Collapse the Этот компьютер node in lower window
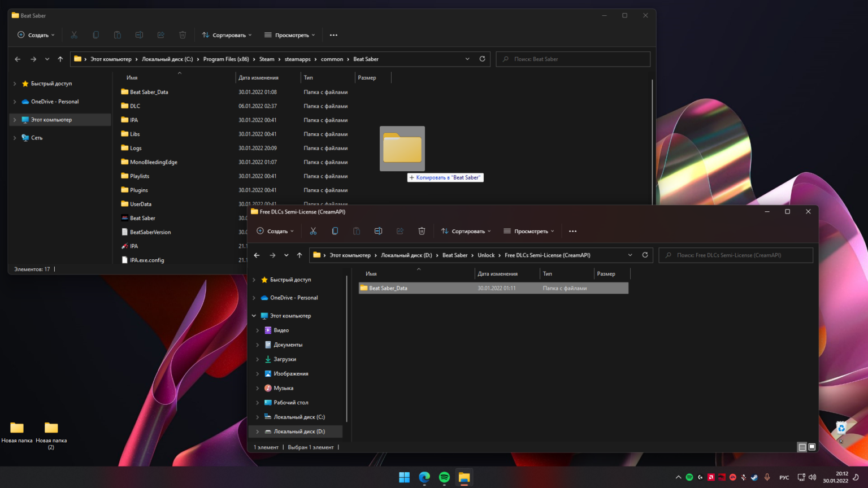Viewport: 868px width, 488px height. click(x=254, y=316)
